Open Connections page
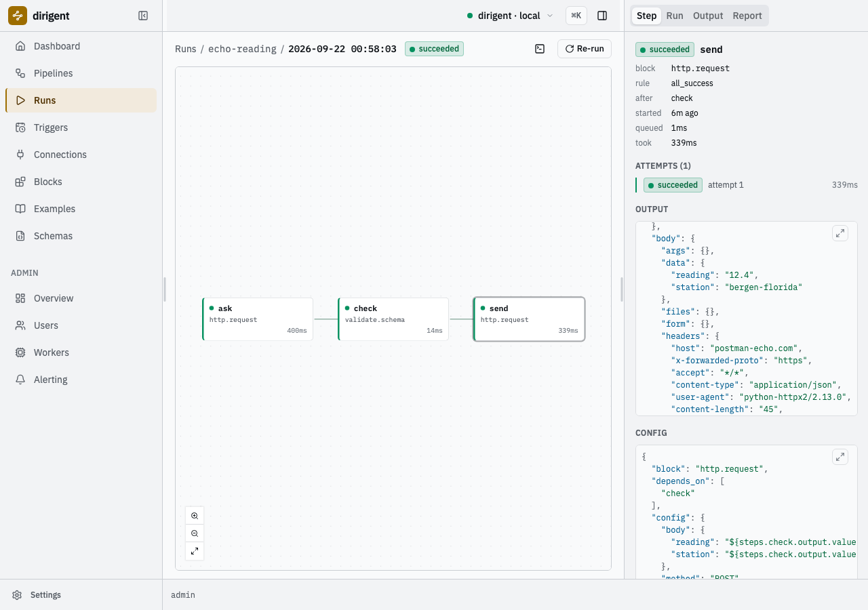 click(81, 155)
